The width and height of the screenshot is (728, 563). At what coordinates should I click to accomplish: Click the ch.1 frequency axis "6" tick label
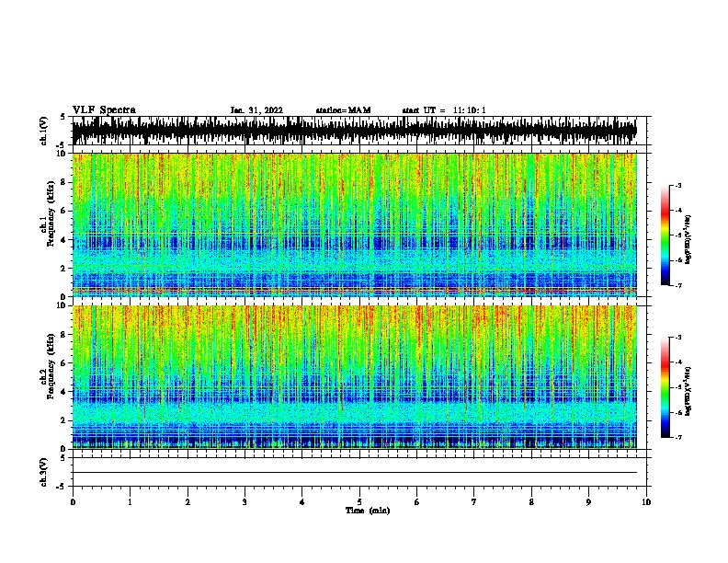pos(63,211)
